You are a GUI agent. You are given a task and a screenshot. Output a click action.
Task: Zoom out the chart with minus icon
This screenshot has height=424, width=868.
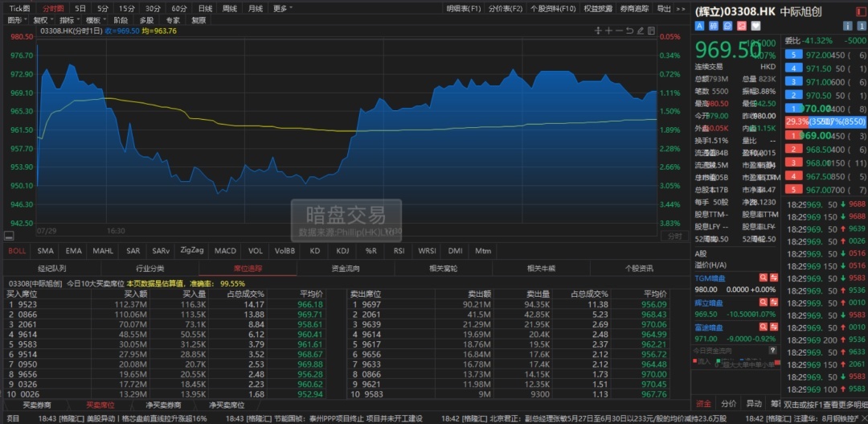[619, 31]
